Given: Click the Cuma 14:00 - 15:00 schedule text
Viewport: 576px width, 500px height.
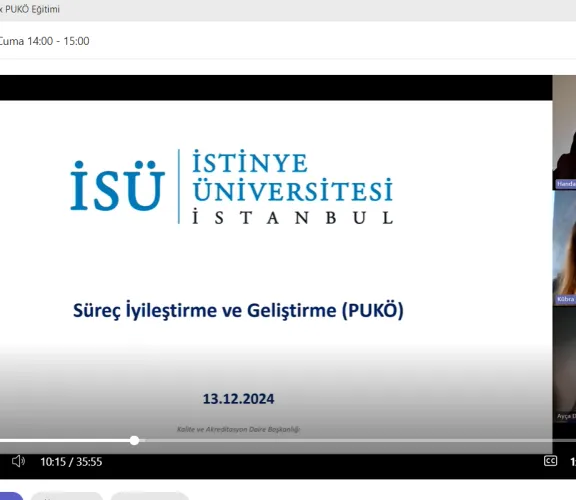Looking at the screenshot, I should (44, 41).
